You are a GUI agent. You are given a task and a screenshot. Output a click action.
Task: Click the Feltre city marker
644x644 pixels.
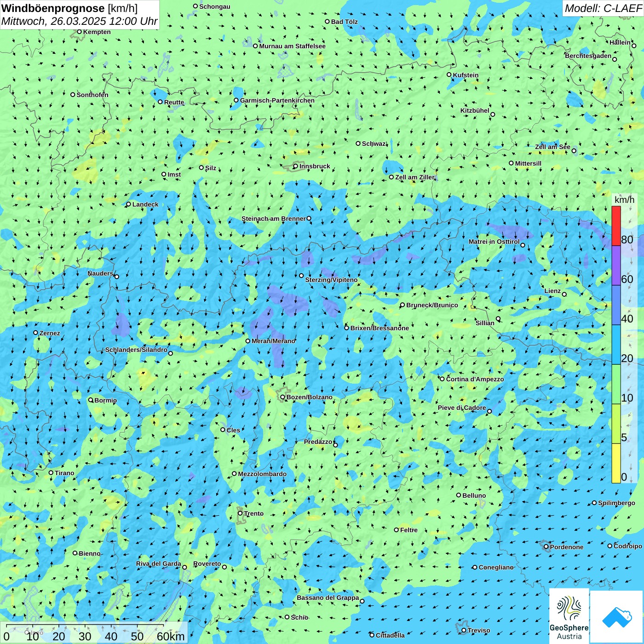(x=397, y=530)
